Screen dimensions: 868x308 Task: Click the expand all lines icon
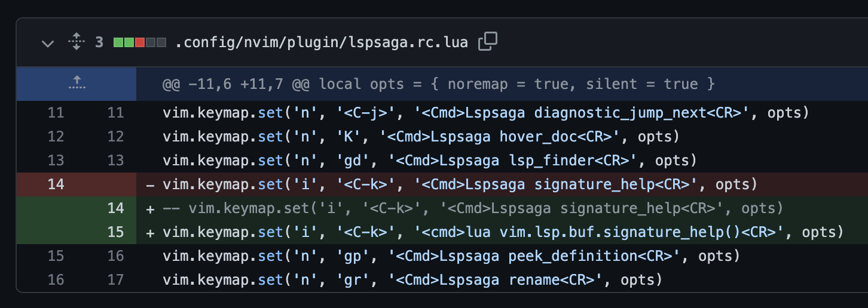76,42
